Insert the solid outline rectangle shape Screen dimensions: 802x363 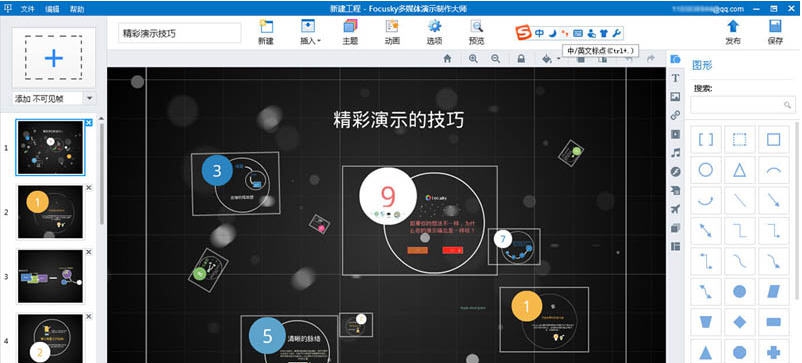pos(773,140)
